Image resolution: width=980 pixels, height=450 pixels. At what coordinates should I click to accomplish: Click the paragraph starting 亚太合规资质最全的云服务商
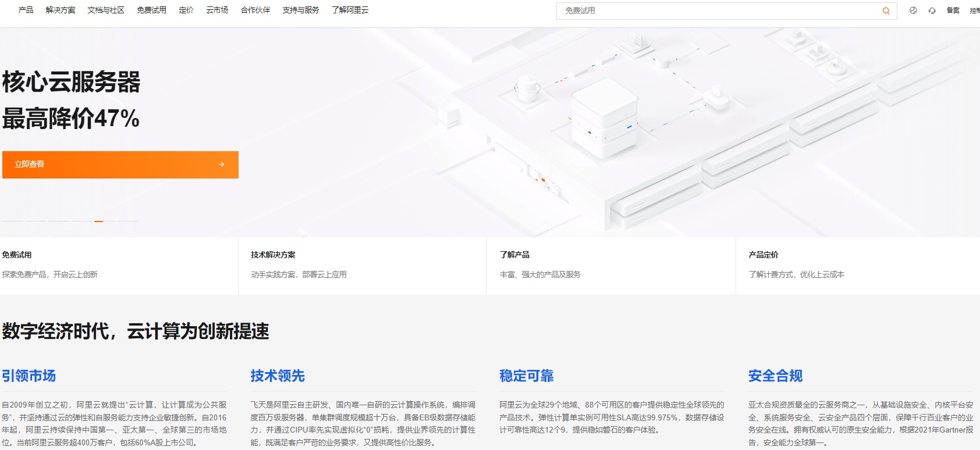pyautogui.click(x=861, y=423)
